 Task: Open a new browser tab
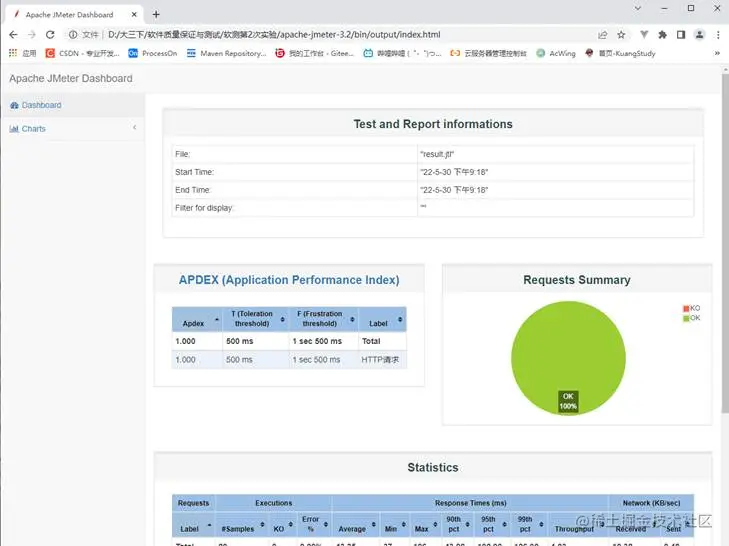[x=156, y=14]
